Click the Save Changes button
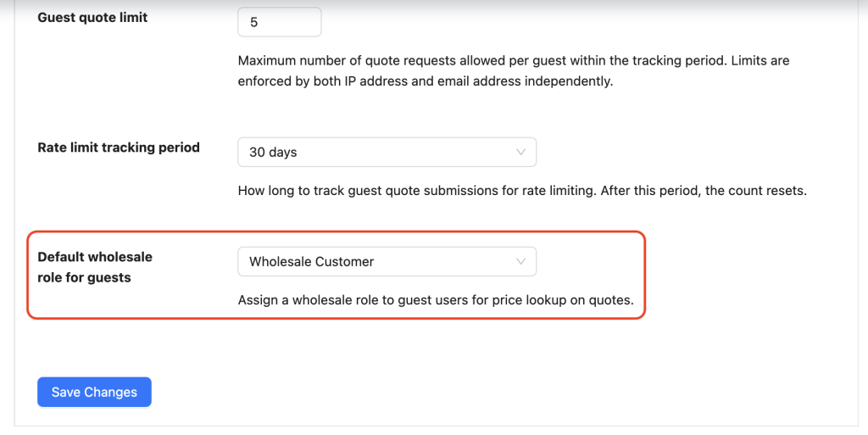This screenshot has width=868, height=435. (x=94, y=392)
